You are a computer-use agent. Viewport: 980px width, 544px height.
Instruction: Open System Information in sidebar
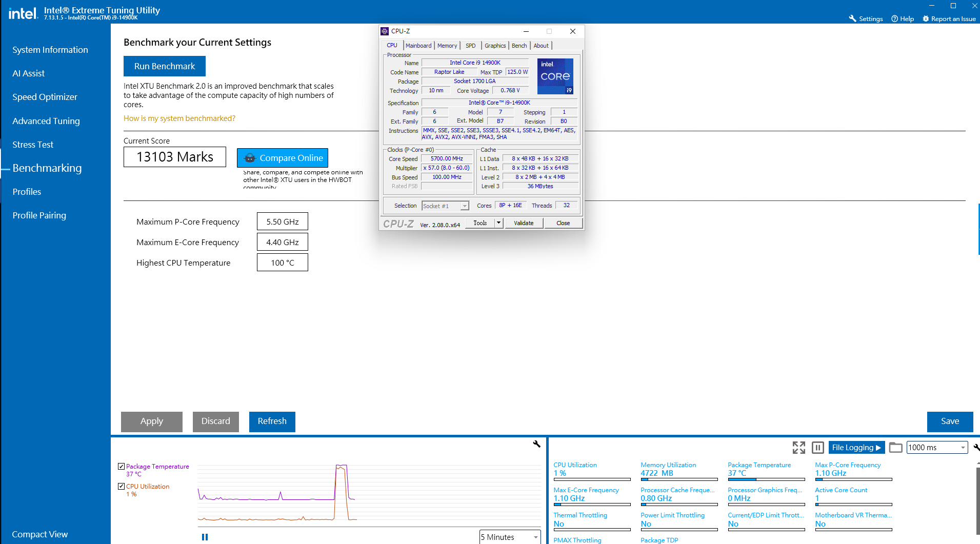50,50
